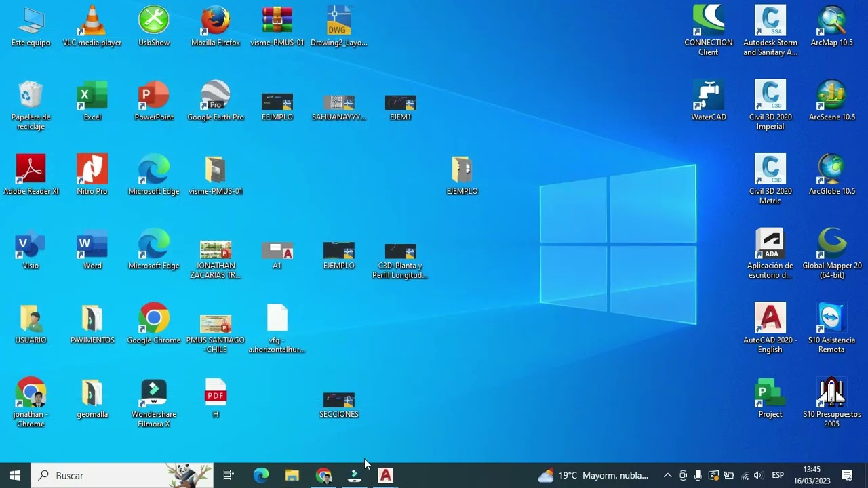Select the ArcGlobe 10.5 shortcut

click(831, 175)
